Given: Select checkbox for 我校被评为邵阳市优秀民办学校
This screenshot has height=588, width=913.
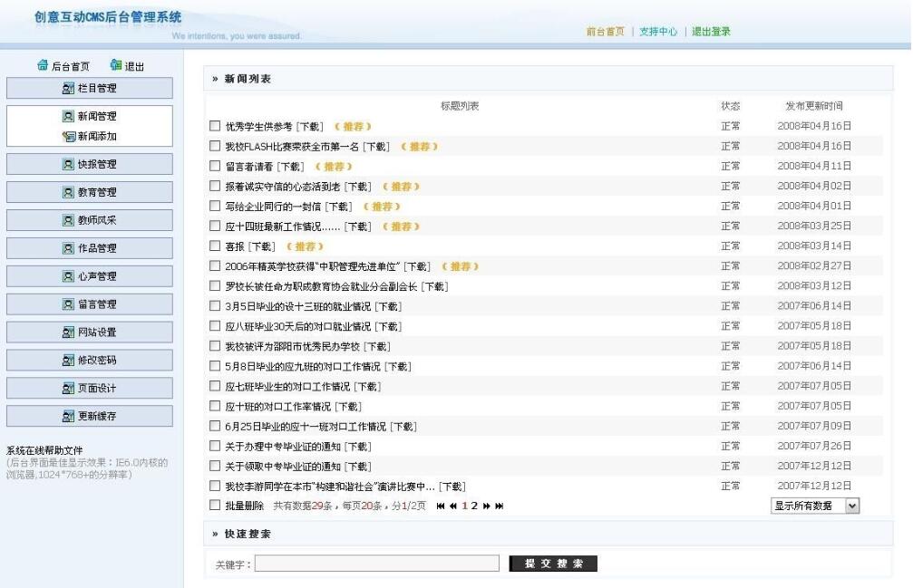Looking at the screenshot, I should click(x=215, y=346).
